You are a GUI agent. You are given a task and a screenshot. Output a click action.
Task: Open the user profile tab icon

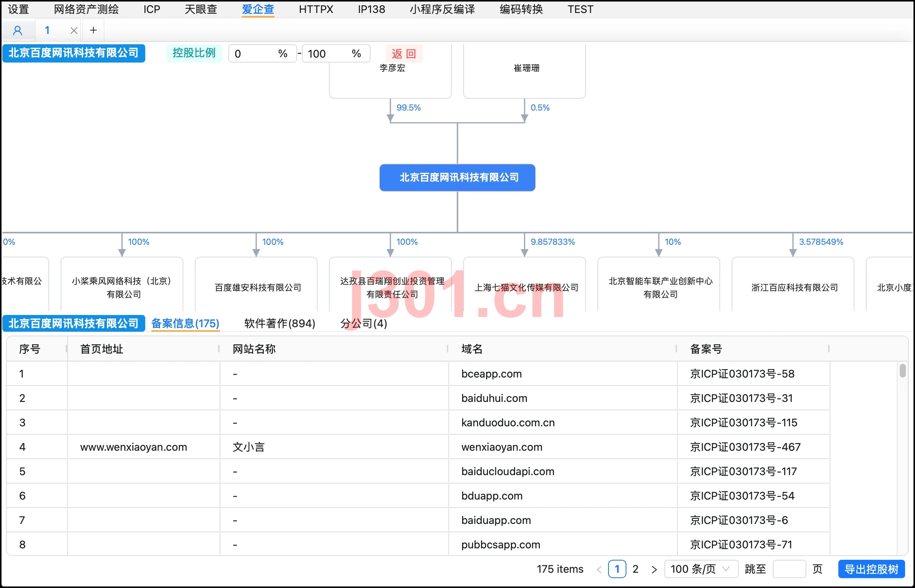tap(18, 30)
